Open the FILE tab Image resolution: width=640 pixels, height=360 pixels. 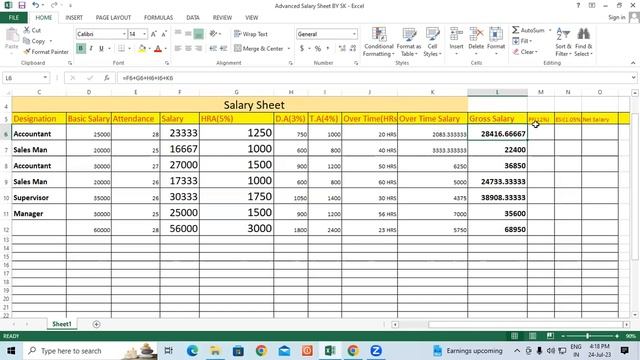coord(13,18)
